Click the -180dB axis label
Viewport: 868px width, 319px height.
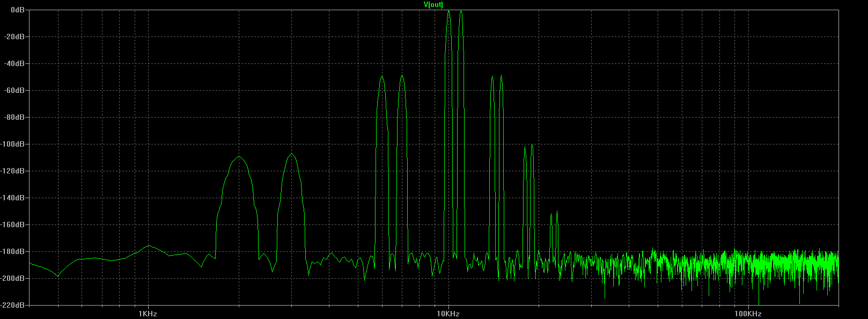(x=13, y=251)
